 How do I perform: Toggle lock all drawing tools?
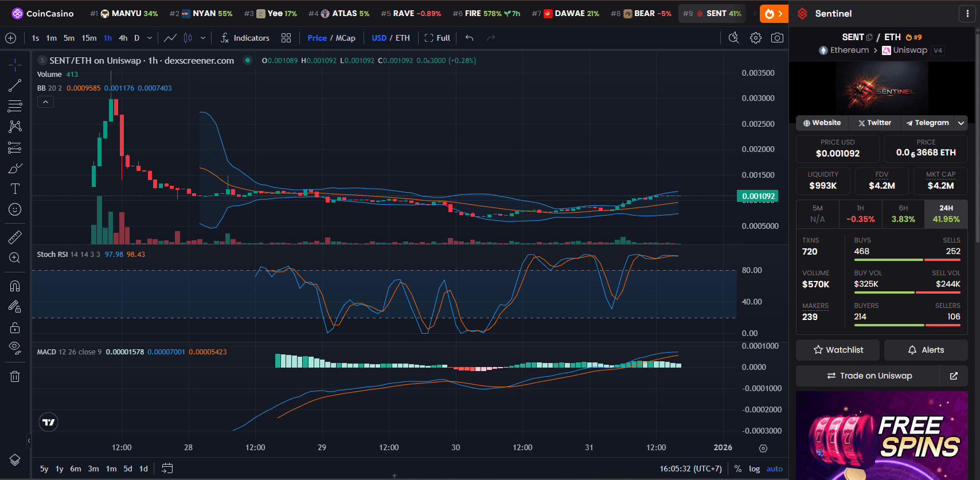15,327
